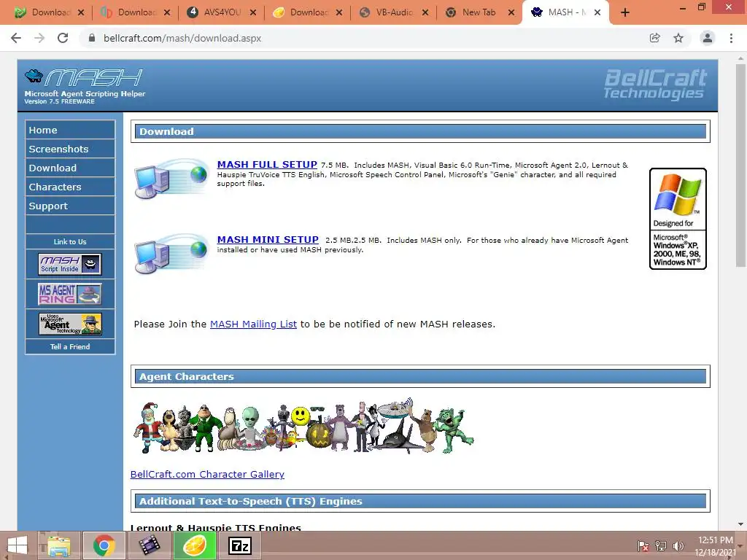The height and width of the screenshot is (560, 747).
Task: Open the MASH Mailing List link
Action: (253, 324)
